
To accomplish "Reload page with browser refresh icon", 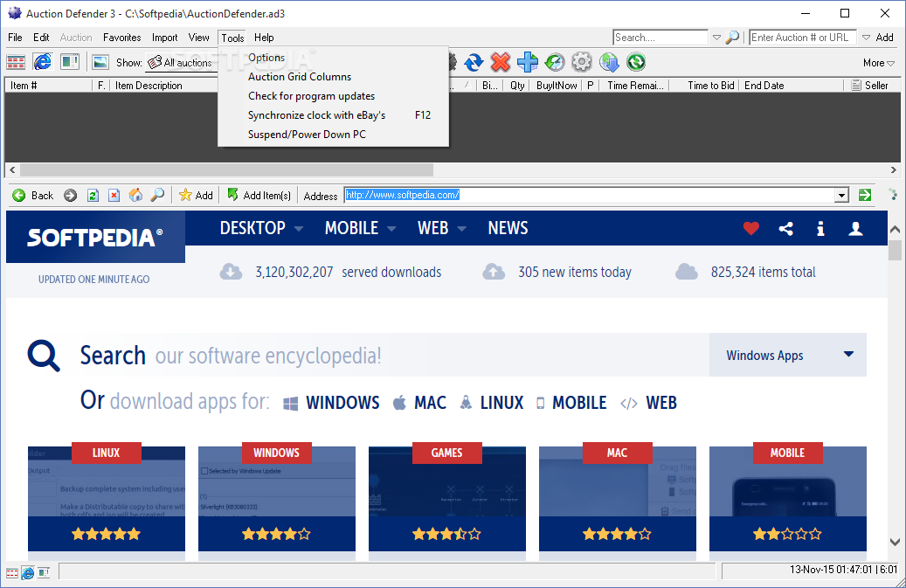I will pos(93,195).
